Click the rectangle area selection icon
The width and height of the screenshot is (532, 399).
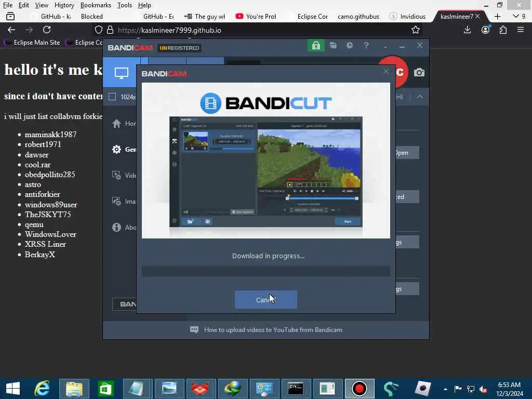112,97
